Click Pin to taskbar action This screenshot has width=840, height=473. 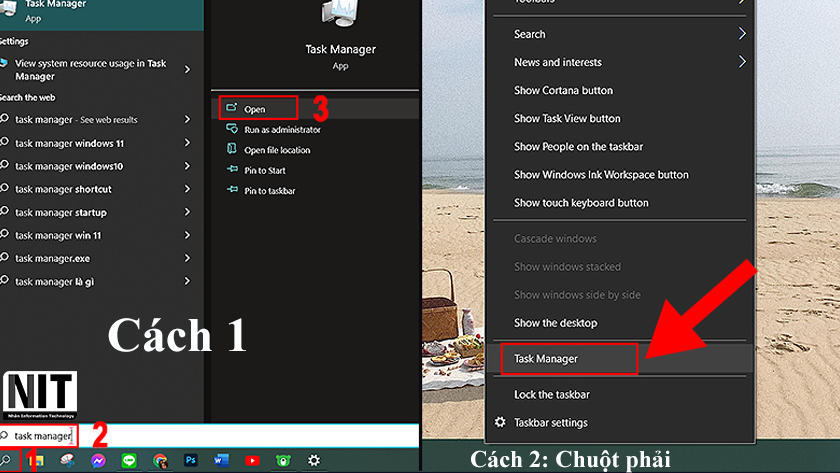[x=269, y=190]
